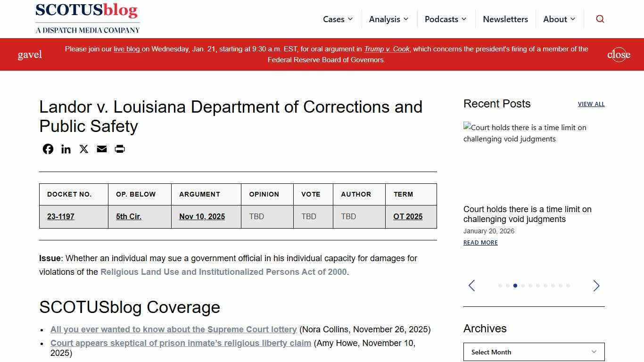Image resolution: width=644 pixels, height=362 pixels.
Task: Go back in the Recent Posts carousel
Action: point(471,286)
